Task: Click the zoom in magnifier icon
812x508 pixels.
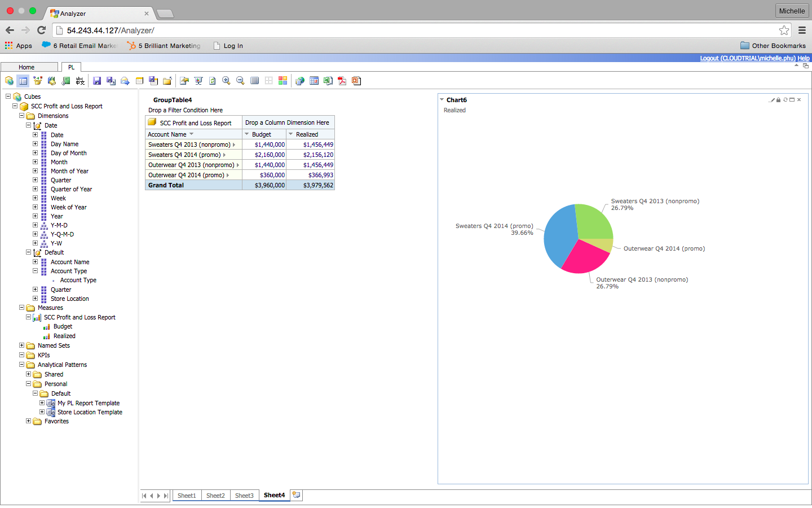Action: (x=226, y=81)
